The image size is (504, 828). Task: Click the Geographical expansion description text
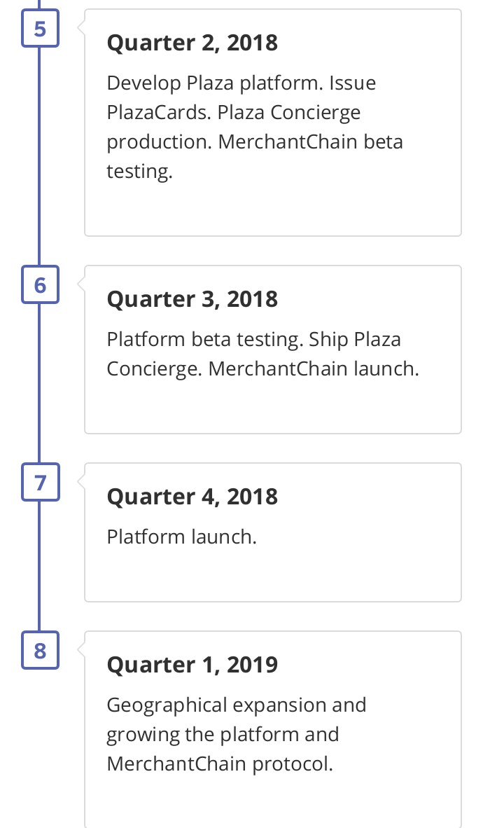(237, 735)
